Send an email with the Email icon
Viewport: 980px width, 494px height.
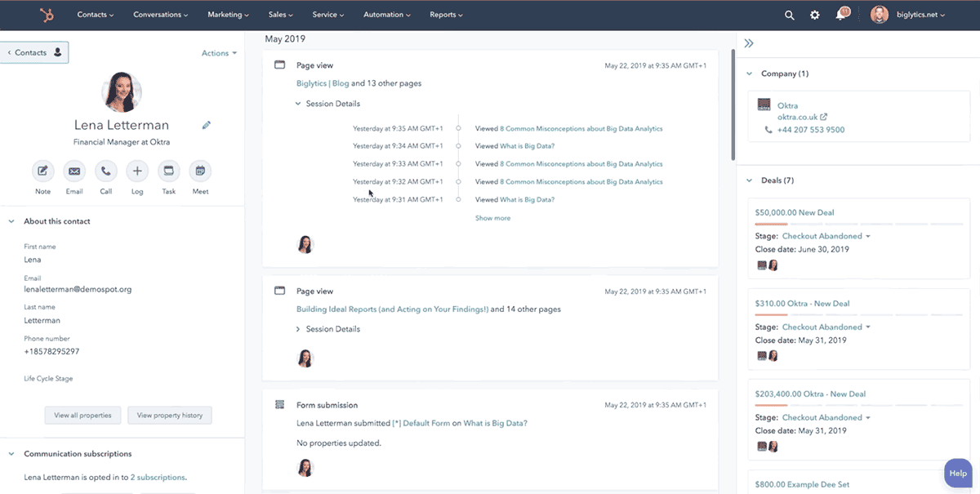click(x=74, y=171)
